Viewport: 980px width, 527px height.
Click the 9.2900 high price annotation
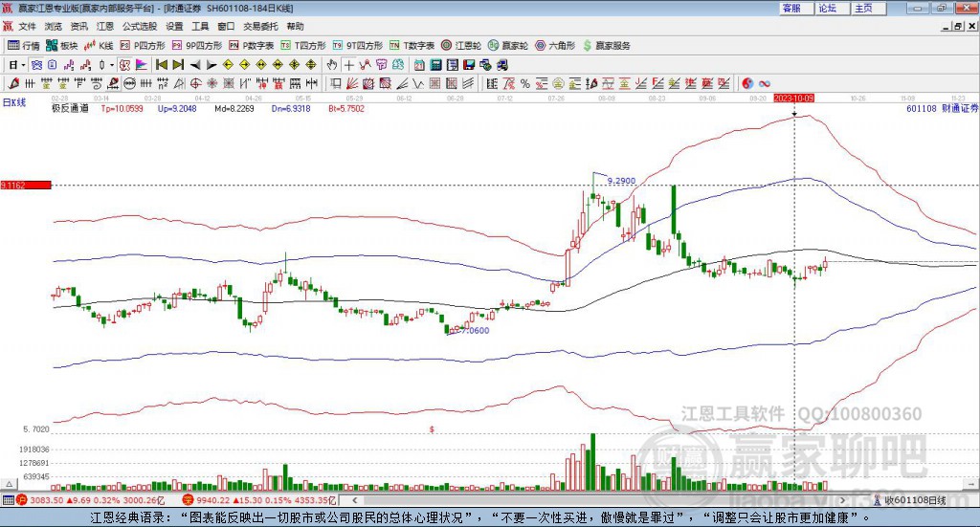click(x=621, y=181)
